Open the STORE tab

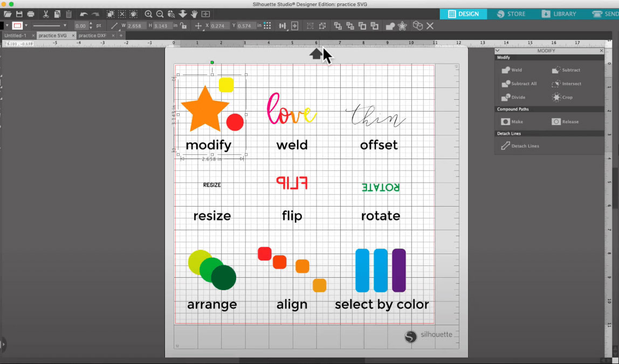[510, 14]
